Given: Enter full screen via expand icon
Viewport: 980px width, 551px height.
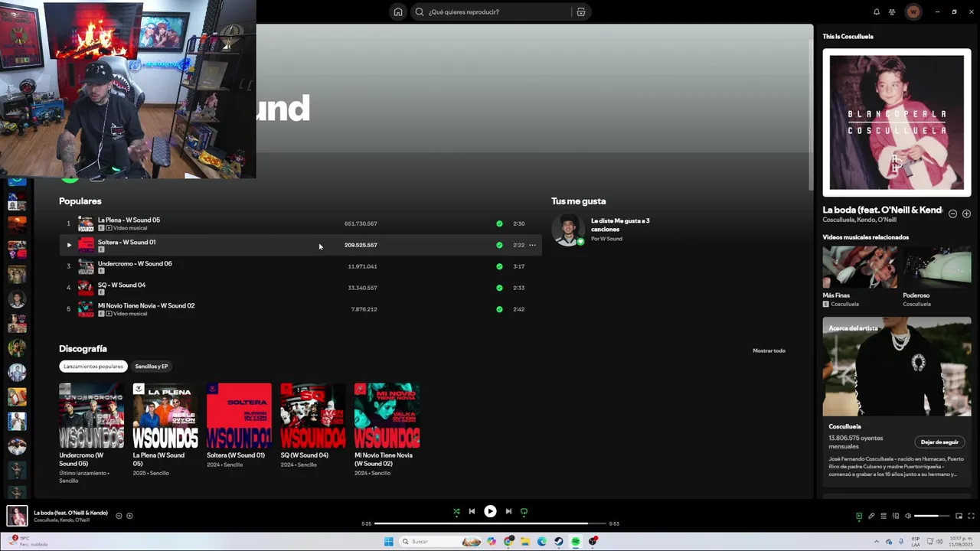Looking at the screenshot, I should [x=971, y=516].
